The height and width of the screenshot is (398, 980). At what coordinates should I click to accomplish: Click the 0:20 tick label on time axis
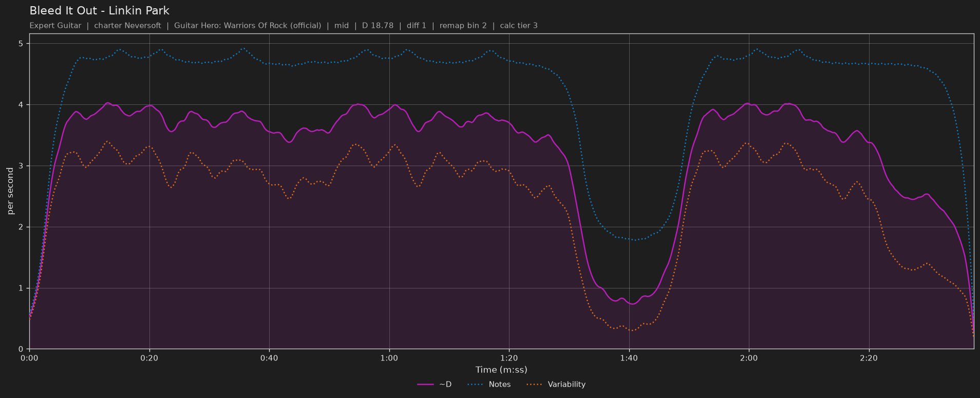click(x=149, y=358)
